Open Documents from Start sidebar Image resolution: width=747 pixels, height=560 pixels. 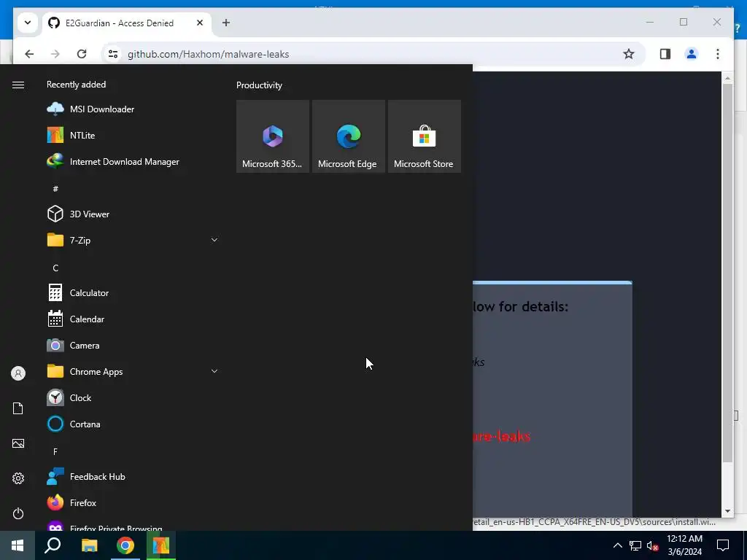click(x=18, y=408)
